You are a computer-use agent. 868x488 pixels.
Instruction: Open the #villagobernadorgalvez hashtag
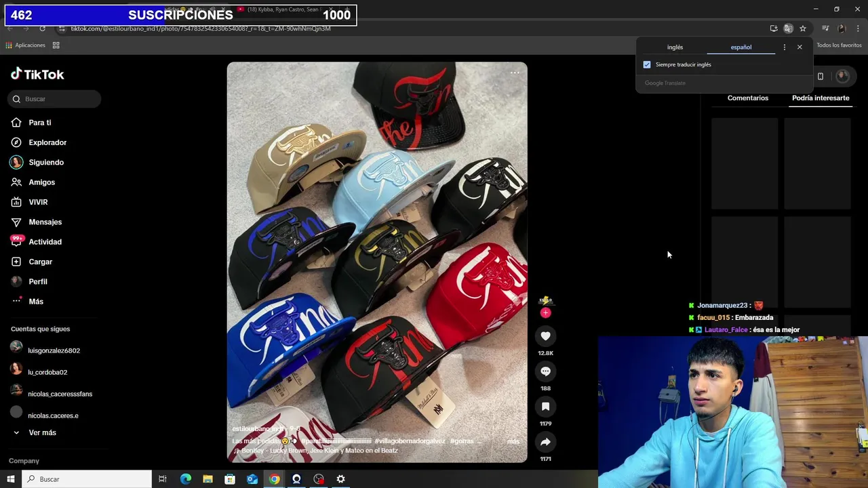[410, 441]
